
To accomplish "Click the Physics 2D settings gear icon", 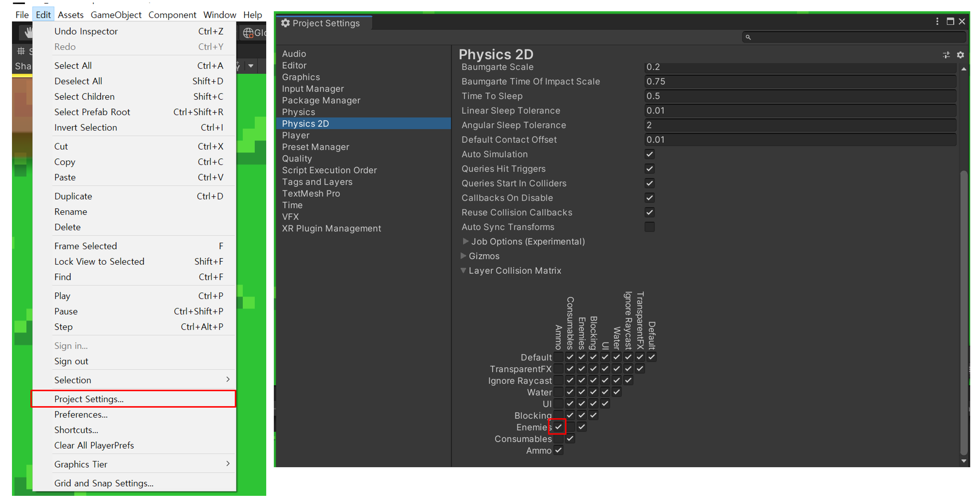I will tap(960, 55).
